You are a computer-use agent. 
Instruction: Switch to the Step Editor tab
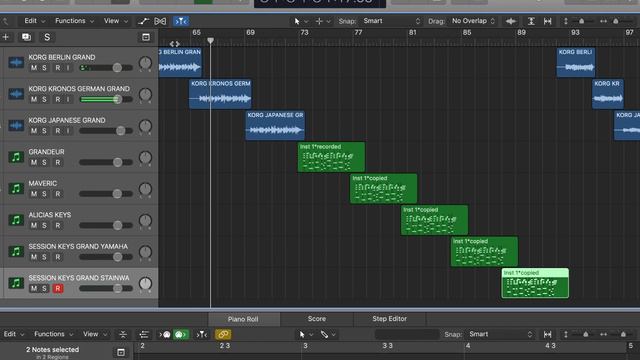click(x=389, y=319)
